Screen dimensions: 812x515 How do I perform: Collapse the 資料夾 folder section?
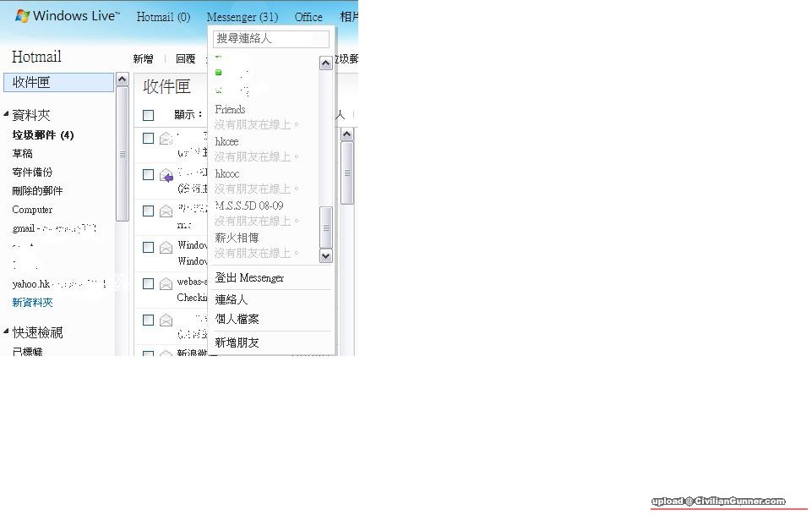tap(6, 114)
